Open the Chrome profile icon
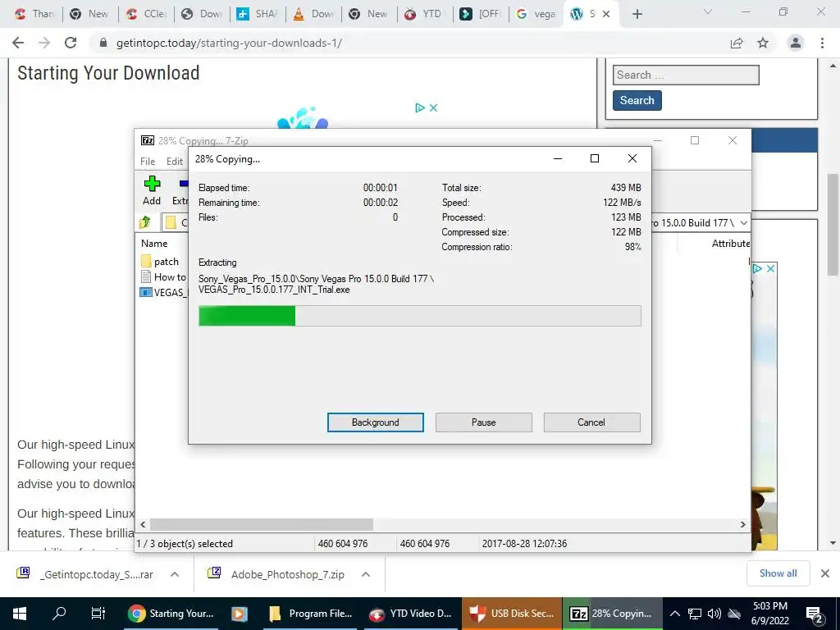 tap(796, 43)
